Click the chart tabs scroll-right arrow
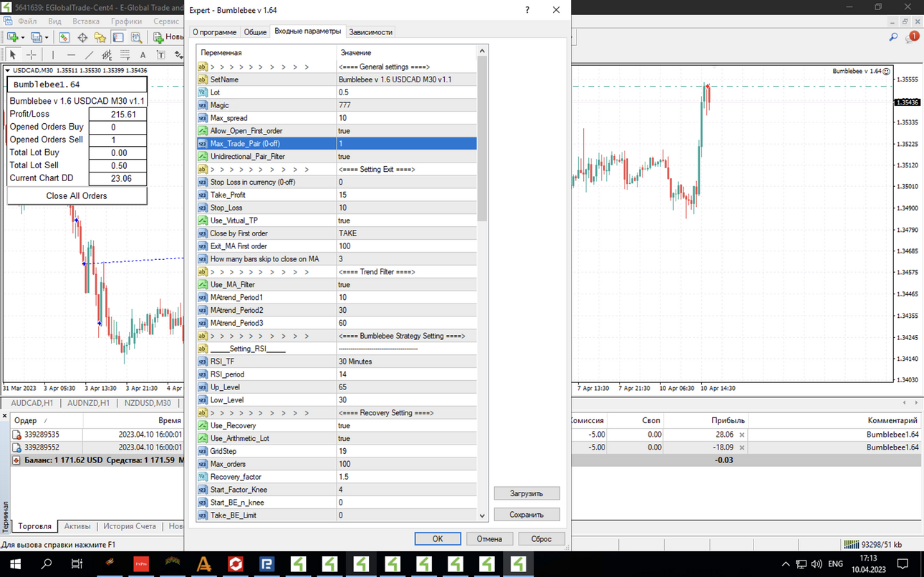Image resolution: width=924 pixels, height=577 pixels. point(915,403)
